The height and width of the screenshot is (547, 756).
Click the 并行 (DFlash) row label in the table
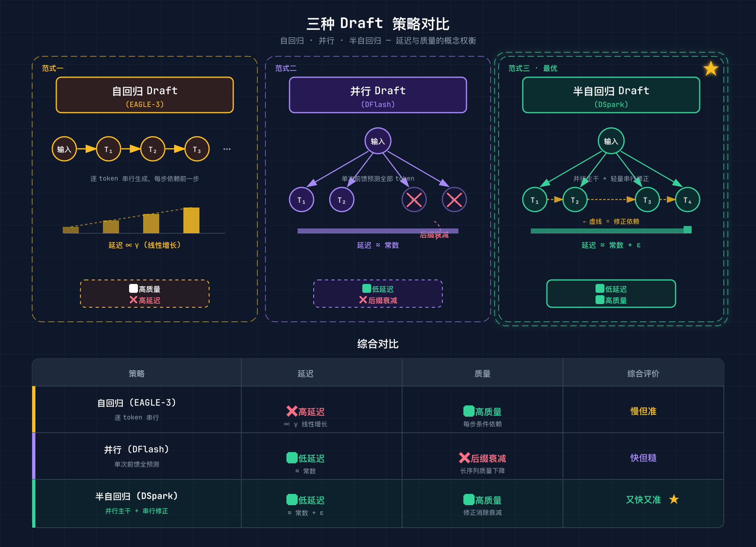coord(137,449)
